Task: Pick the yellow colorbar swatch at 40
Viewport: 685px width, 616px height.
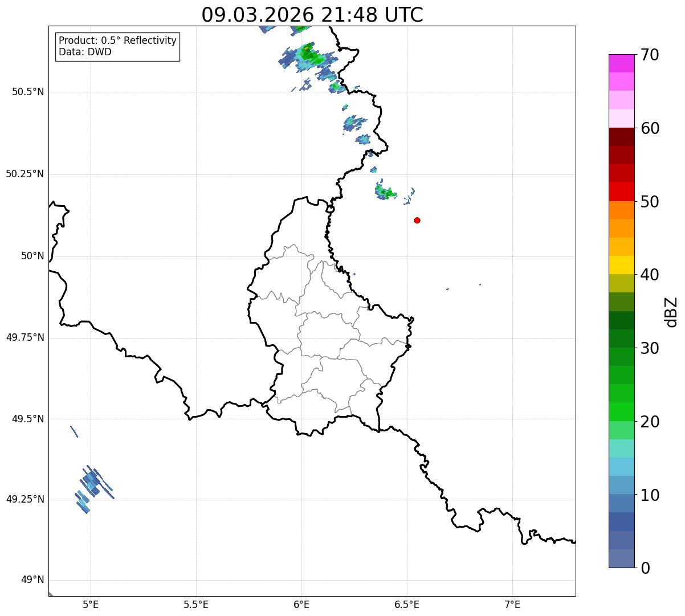Action: (x=621, y=266)
